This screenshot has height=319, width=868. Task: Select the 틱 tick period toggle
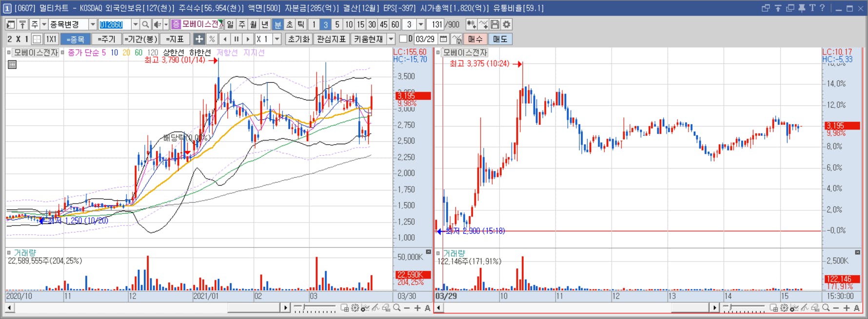tap(301, 24)
